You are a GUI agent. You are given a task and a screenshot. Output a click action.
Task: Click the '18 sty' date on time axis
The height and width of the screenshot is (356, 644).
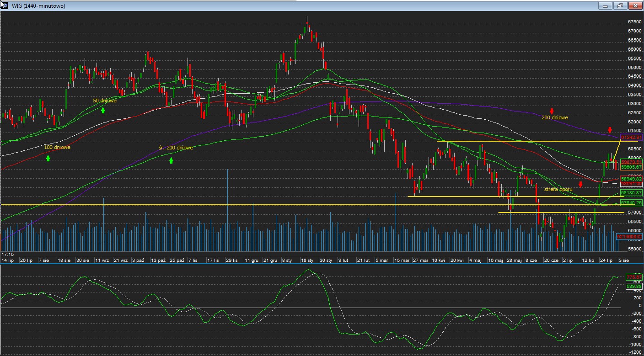click(x=307, y=260)
